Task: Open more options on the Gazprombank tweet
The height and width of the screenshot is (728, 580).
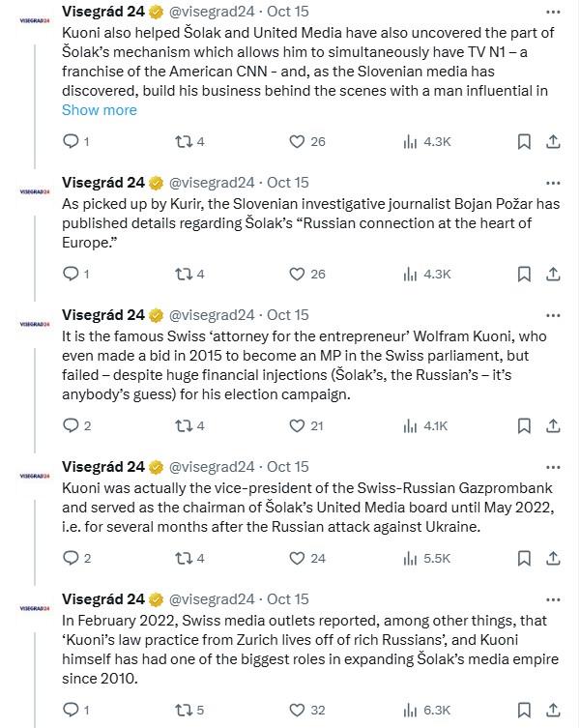Action: 552,466
